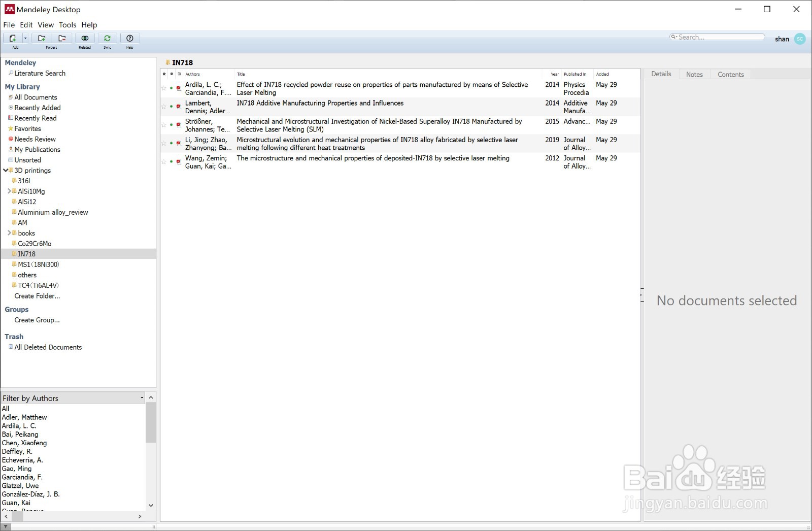Open the Tools menu

pyautogui.click(x=67, y=25)
